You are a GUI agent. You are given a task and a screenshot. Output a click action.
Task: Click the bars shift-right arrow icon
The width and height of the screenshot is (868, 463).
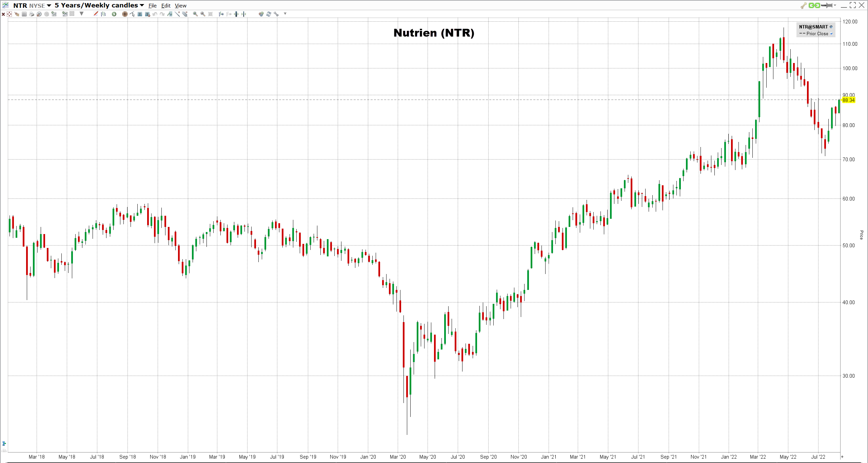click(x=221, y=14)
